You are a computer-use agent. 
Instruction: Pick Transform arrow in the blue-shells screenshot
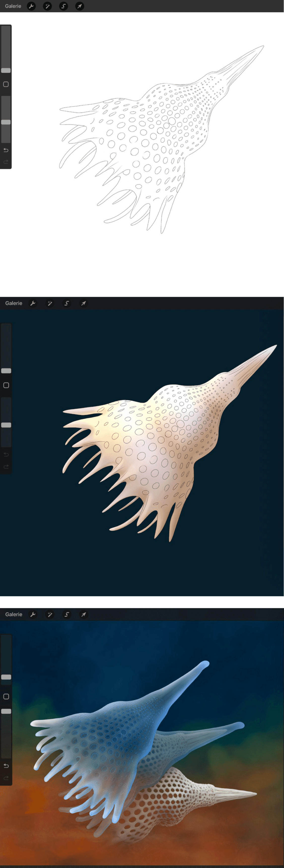click(x=84, y=614)
